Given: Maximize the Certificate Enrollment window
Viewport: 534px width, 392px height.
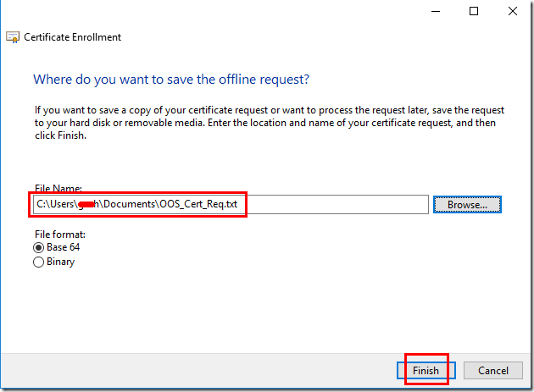Looking at the screenshot, I should (474, 11).
